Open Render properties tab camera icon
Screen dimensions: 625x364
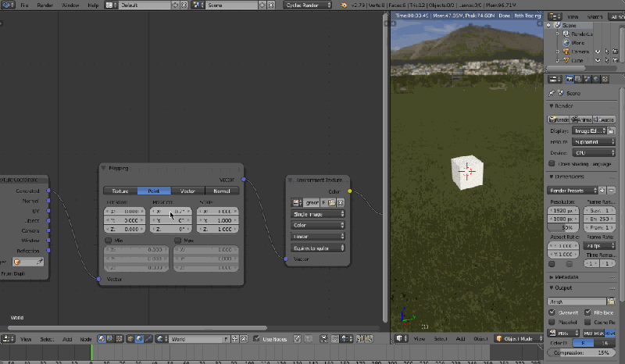click(x=570, y=80)
